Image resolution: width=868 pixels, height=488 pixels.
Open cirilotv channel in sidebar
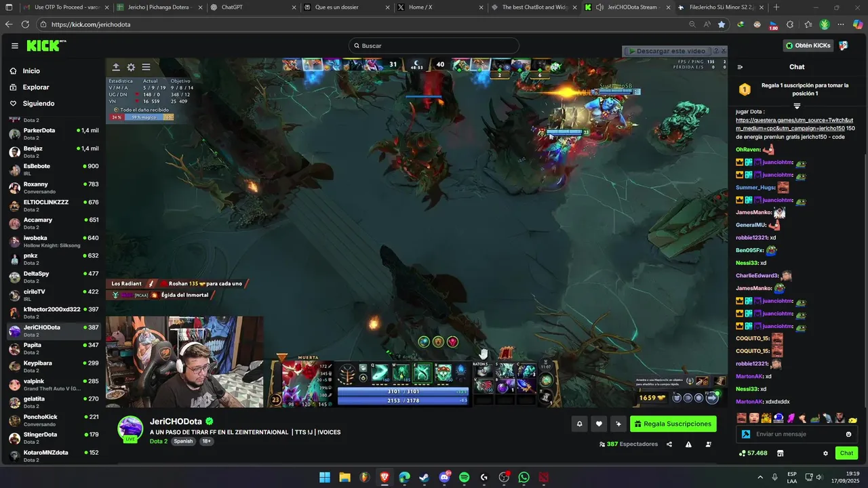(54, 295)
